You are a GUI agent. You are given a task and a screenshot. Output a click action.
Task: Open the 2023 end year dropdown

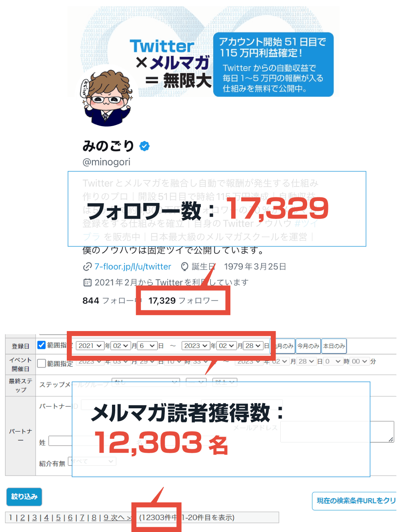click(x=196, y=345)
